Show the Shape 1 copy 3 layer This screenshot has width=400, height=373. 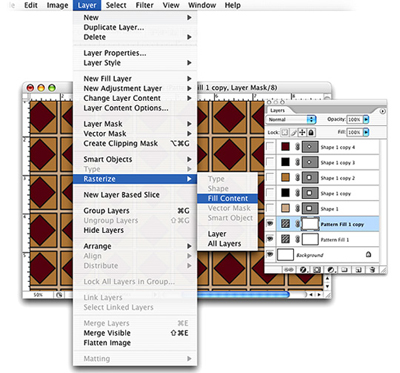click(x=270, y=162)
